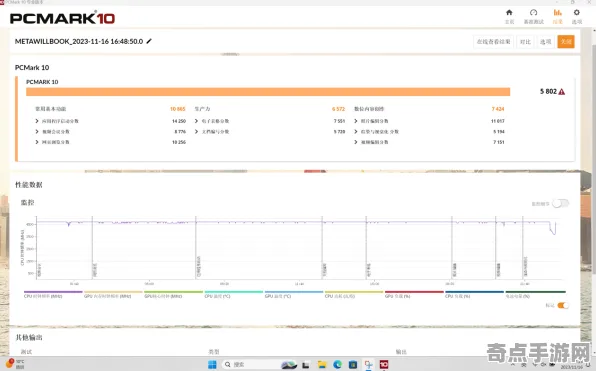Open the Benchmarks gauge icon
The height and width of the screenshot is (371, 596).
point(533,16)
